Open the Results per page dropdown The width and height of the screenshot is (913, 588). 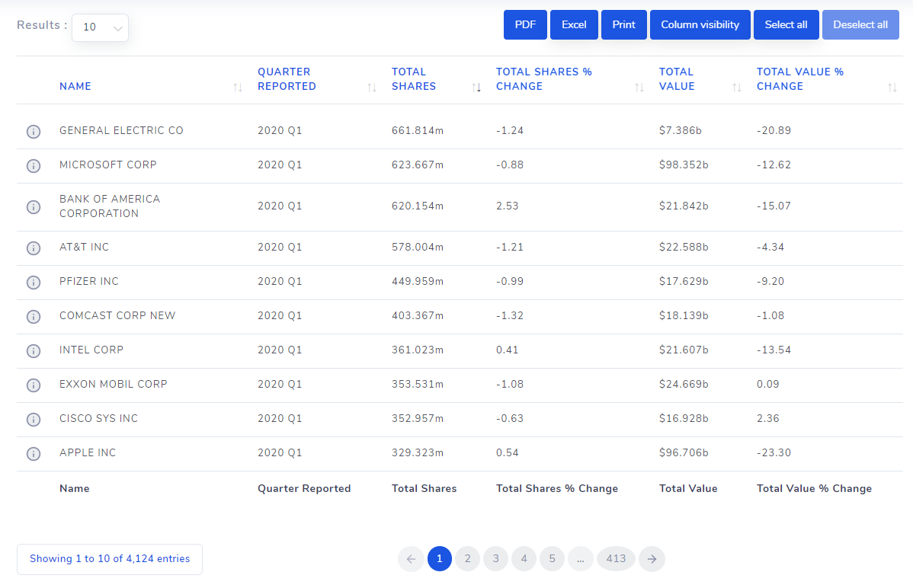click(100, 27)
